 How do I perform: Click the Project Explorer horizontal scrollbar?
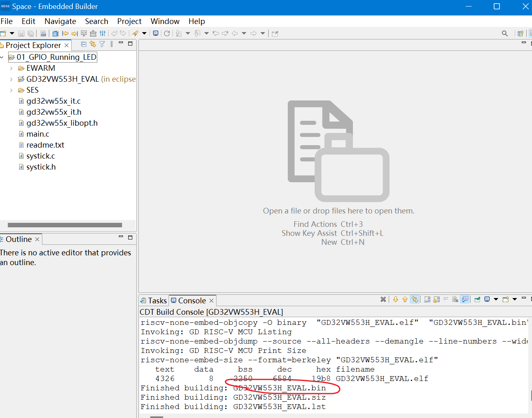point(65,225)
